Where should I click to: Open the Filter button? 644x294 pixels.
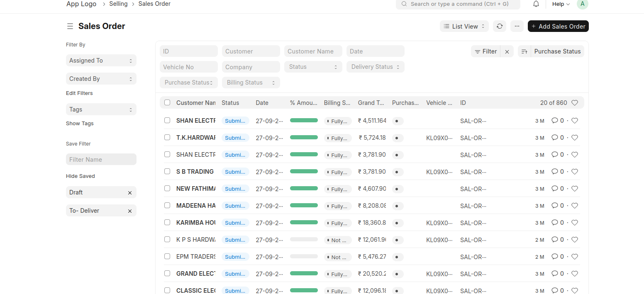click(486, 51)
